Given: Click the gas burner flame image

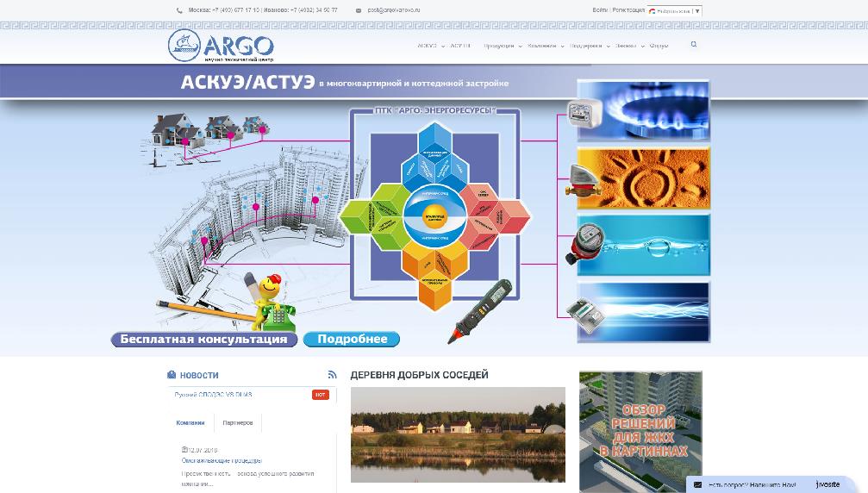Looking at the screenshot, I should [643, 110].
